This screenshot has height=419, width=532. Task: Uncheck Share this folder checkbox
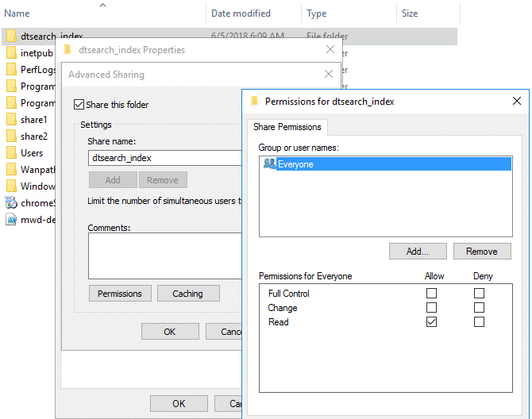tap(79, 105)
